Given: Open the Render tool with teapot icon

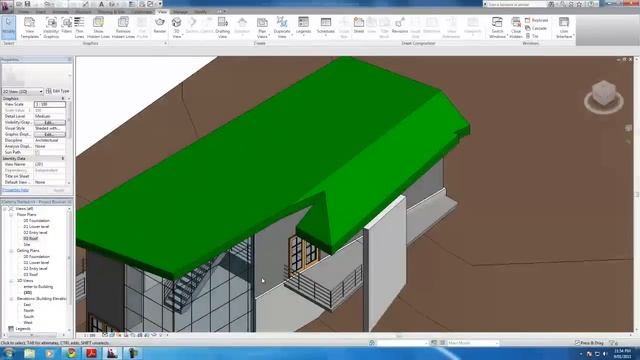Looking at the screenshot, I should (160, 25).
